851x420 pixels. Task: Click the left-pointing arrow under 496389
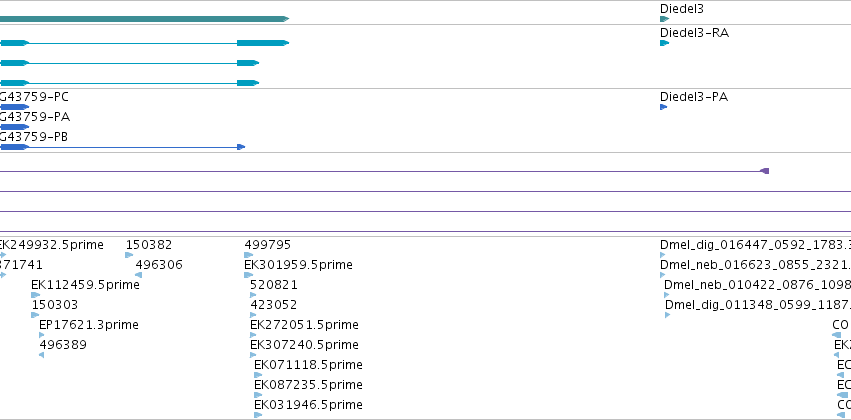[42, 355]
